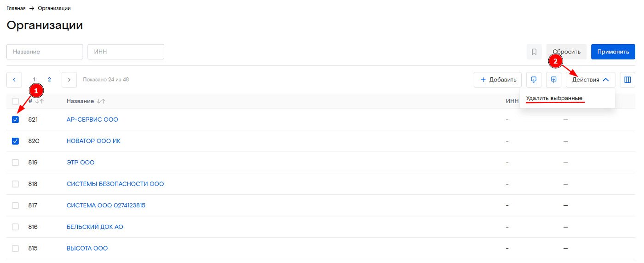Viewport: 644px width, 263px height.
Task: Check the checkbox for row 819
Action: tap(15, 163)
